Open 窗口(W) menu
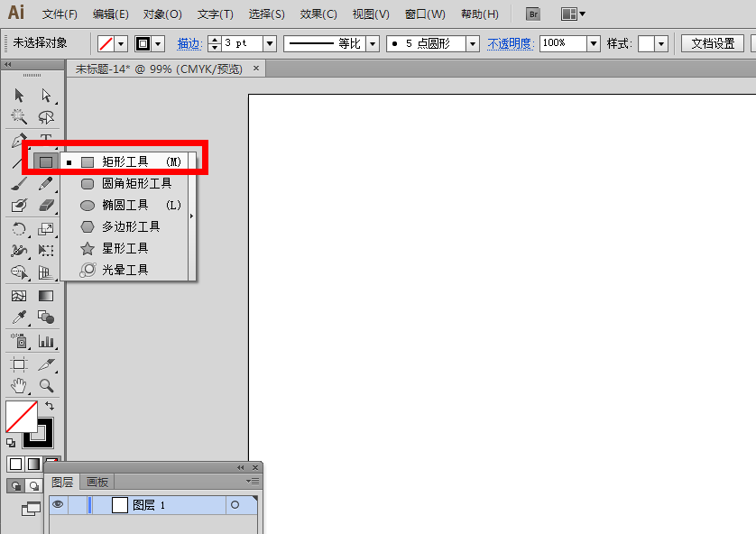The width and height of the screenshot is (756, 534). 425,14
